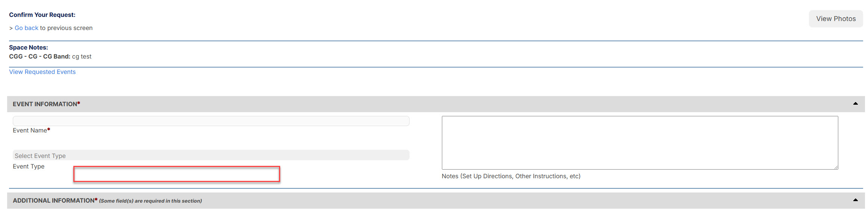Click the View Photos button
This screenshot has height=209, width=868.
pyautogui.click(x=836, y=19)
